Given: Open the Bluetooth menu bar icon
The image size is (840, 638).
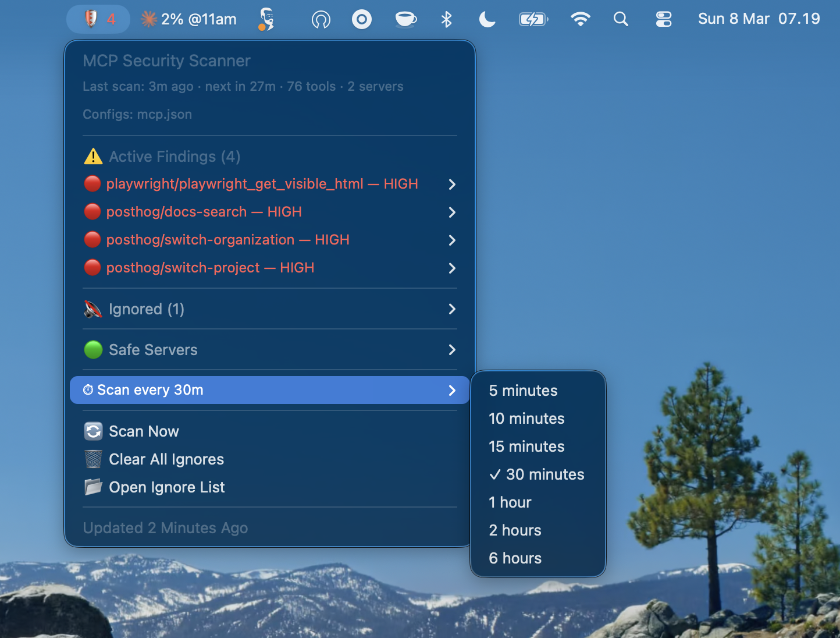Looking at the screenshot, I should (446, 19).
